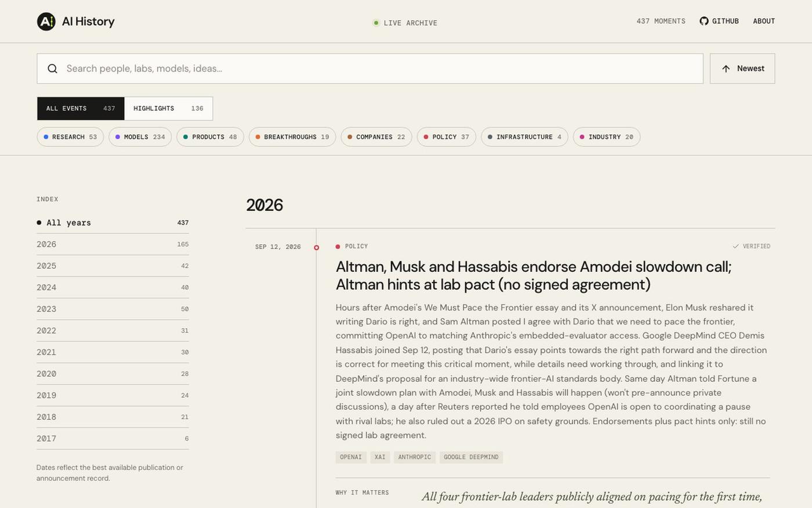Click the green live archive dot
Image resolution: width=812 pixels, height=508 pixels.
[x=376, y=23]
